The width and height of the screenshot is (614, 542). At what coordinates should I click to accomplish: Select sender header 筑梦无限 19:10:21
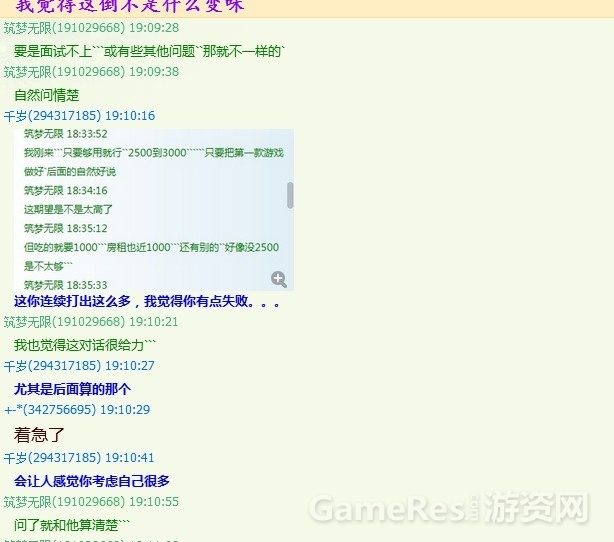click(x=91, y=322)
